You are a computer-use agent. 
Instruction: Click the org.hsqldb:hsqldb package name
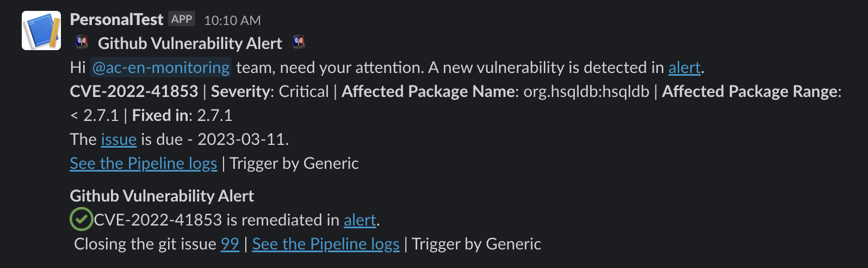(x=586, y=92)
